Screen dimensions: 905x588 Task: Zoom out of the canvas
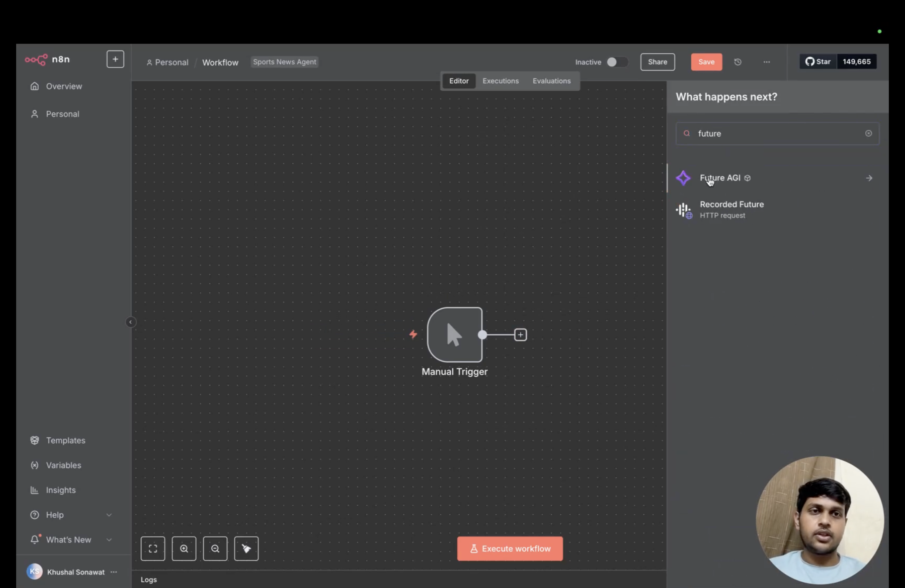215,548
